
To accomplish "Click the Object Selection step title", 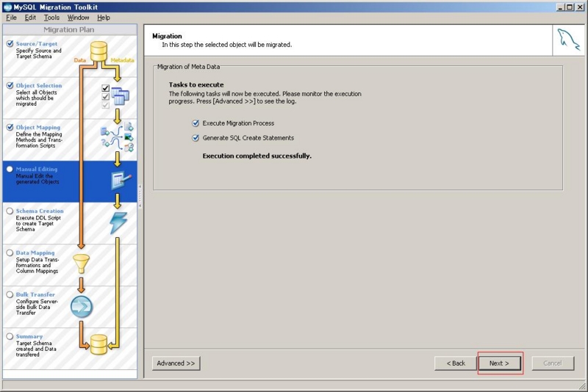I will coord(39,86).
